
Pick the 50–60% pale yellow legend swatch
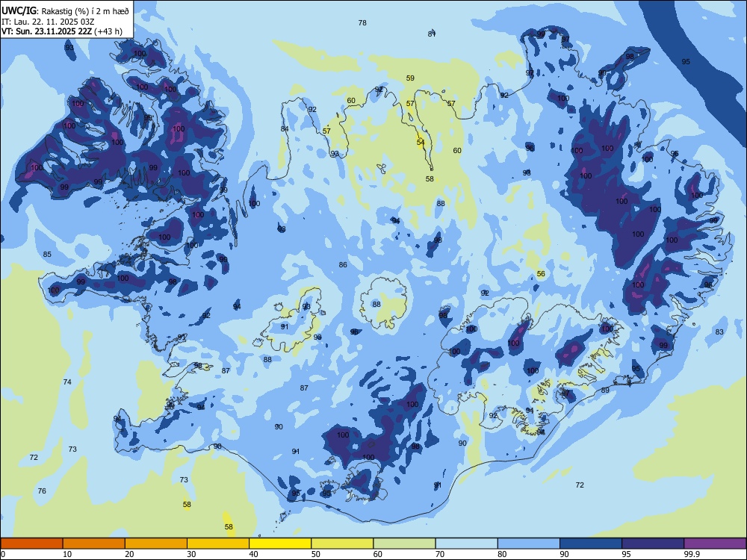(x=342, y=544)
